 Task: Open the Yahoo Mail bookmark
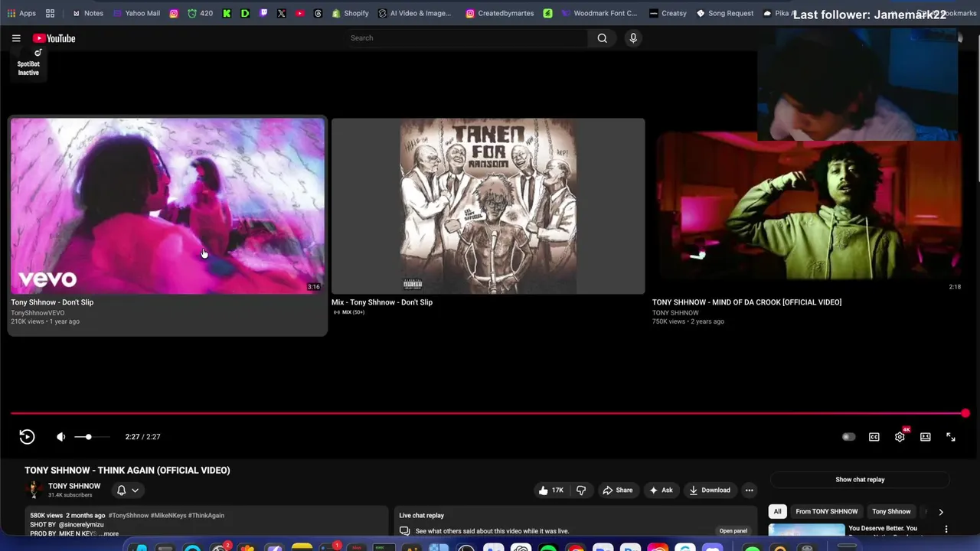[136, 13]
